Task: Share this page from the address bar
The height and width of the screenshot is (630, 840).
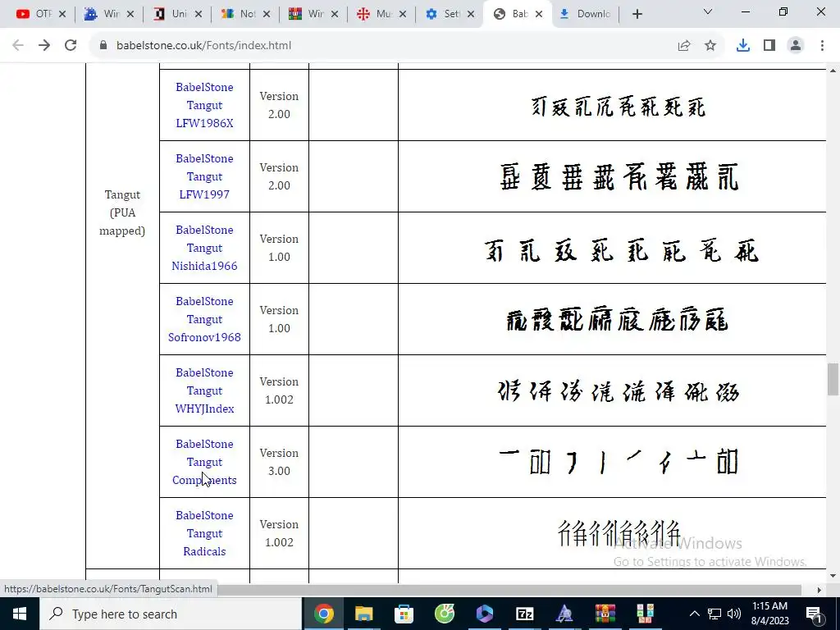Action: (684, 46)
